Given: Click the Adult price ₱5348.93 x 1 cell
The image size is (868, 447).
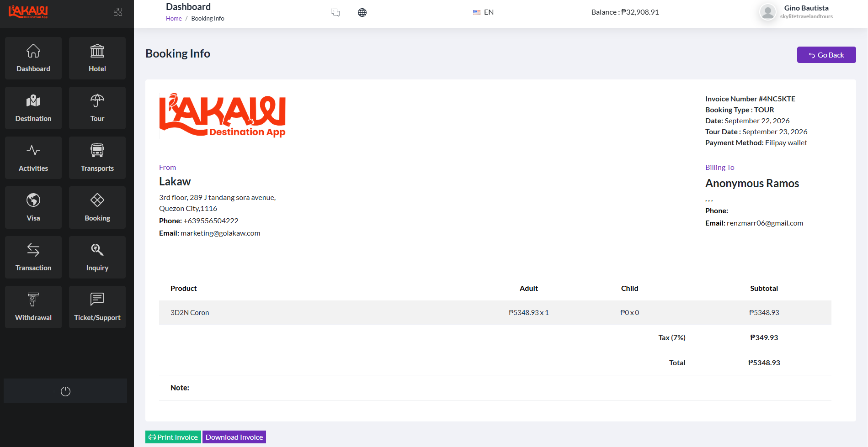Looking at the screenshot, I should [528, 313].
